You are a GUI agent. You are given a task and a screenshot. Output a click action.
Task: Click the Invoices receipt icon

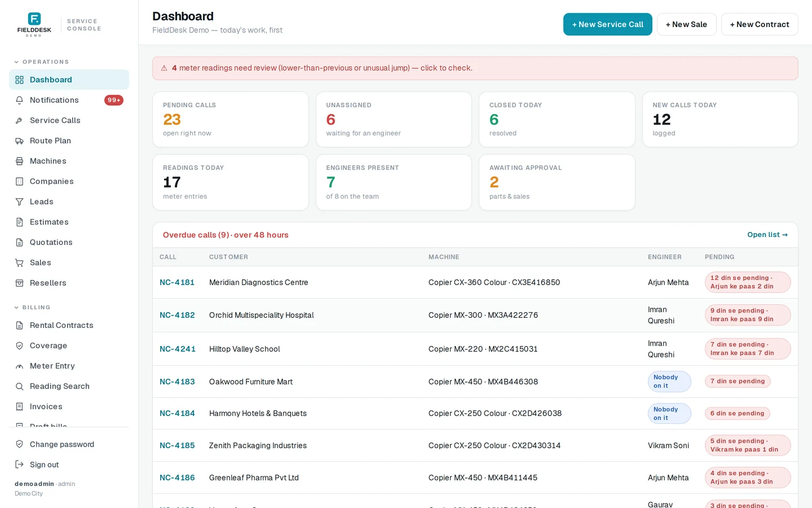(x=19, y=406)
